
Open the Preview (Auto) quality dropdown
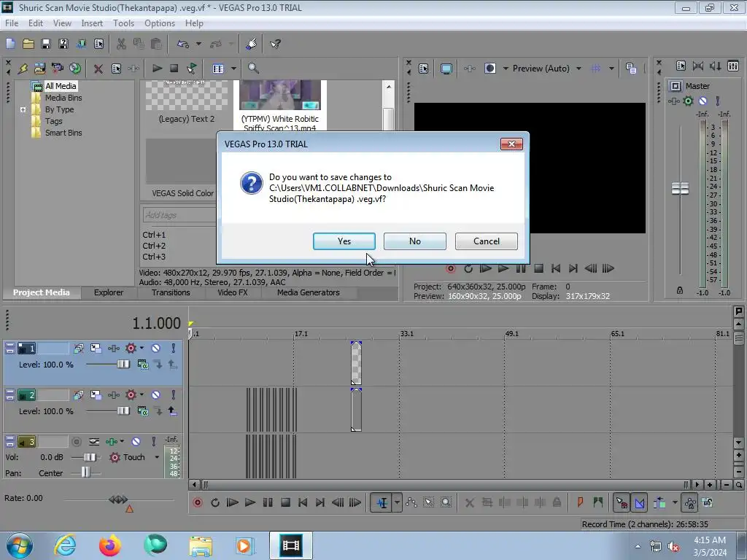pos(578,69)
